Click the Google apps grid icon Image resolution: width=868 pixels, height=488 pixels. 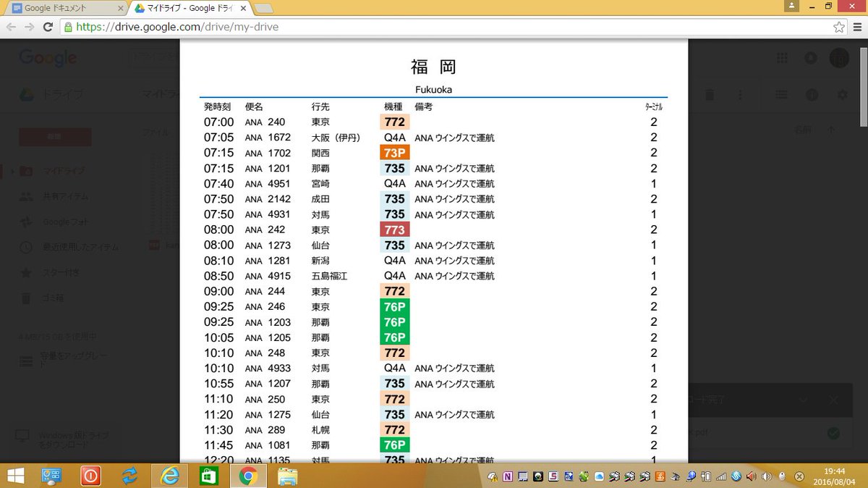(x=782, y=58)
